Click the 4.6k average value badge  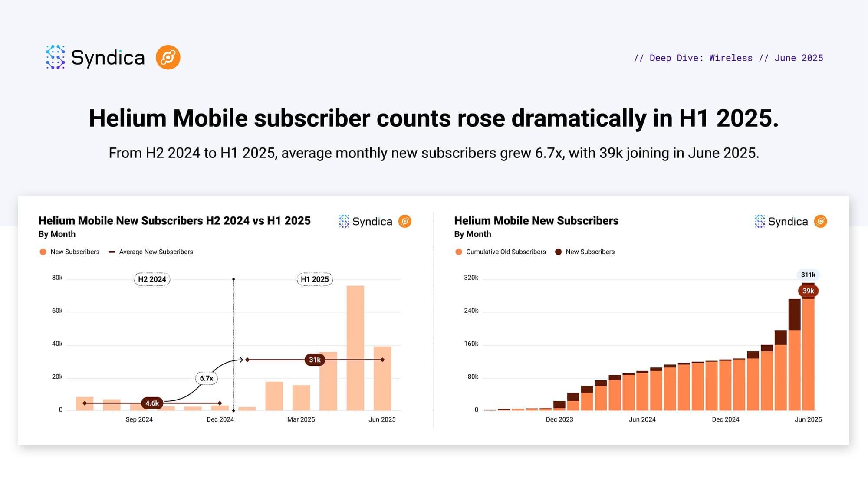152,403
